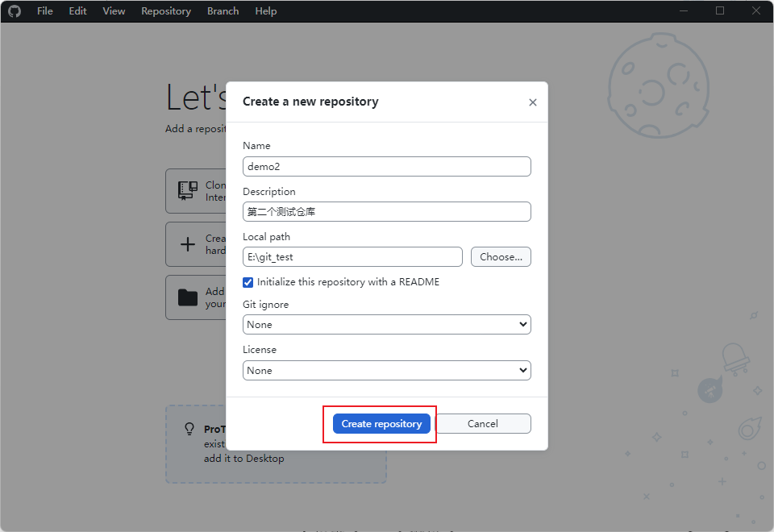
Task: Cancel the new repository dialog
Action: point(483,424)
